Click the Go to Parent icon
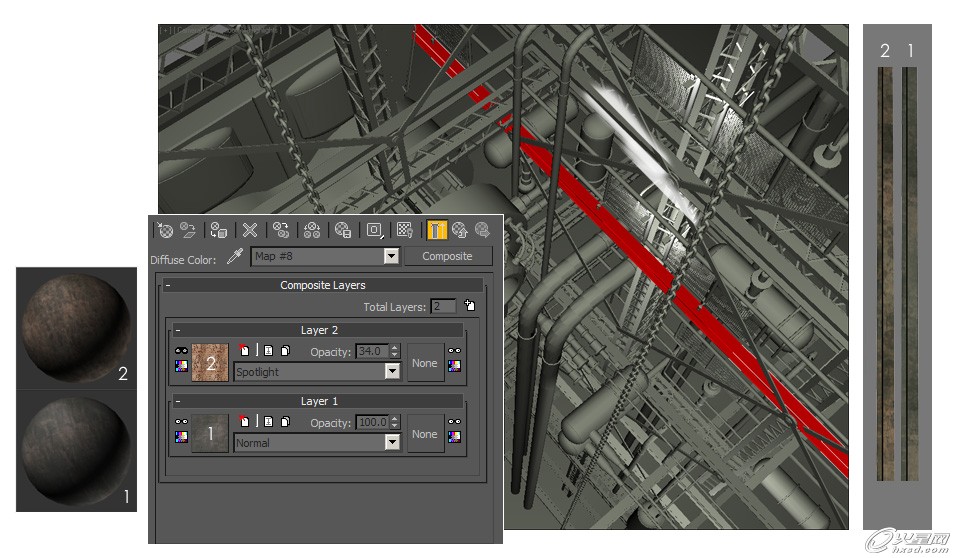This screenshot has width=955, height=558. 460,230
